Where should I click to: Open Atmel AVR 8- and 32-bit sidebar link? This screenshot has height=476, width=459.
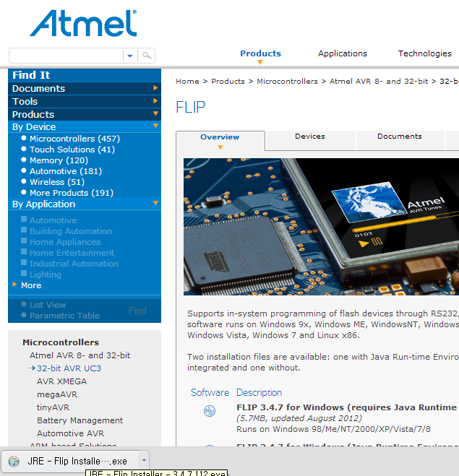tap(80, 355)
